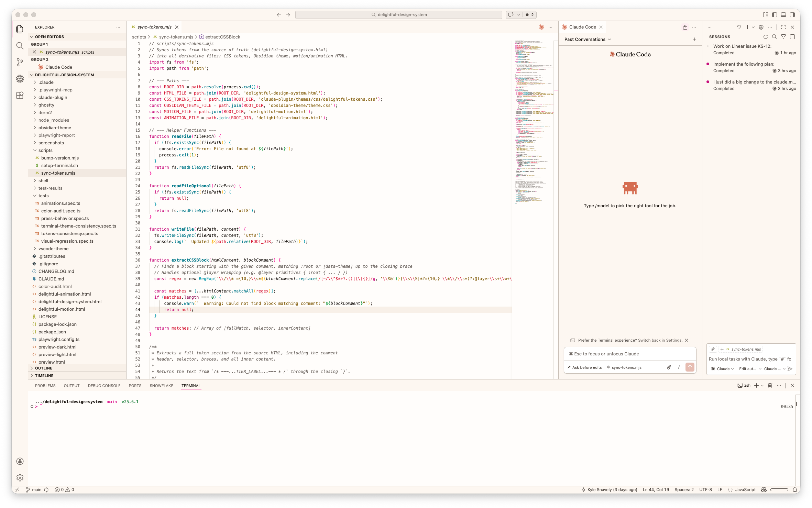Open the Extensions view in the Activity Bar

pyautogui.click(x=20, y=95)
